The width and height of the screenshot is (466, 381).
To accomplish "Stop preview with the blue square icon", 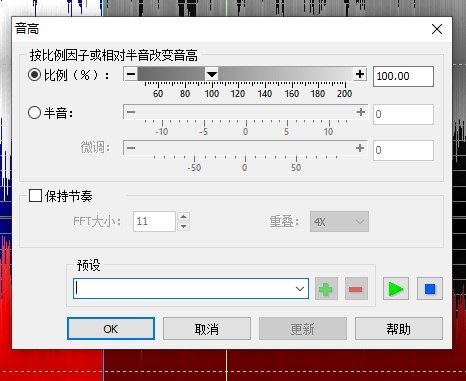I will click(430, 289).
